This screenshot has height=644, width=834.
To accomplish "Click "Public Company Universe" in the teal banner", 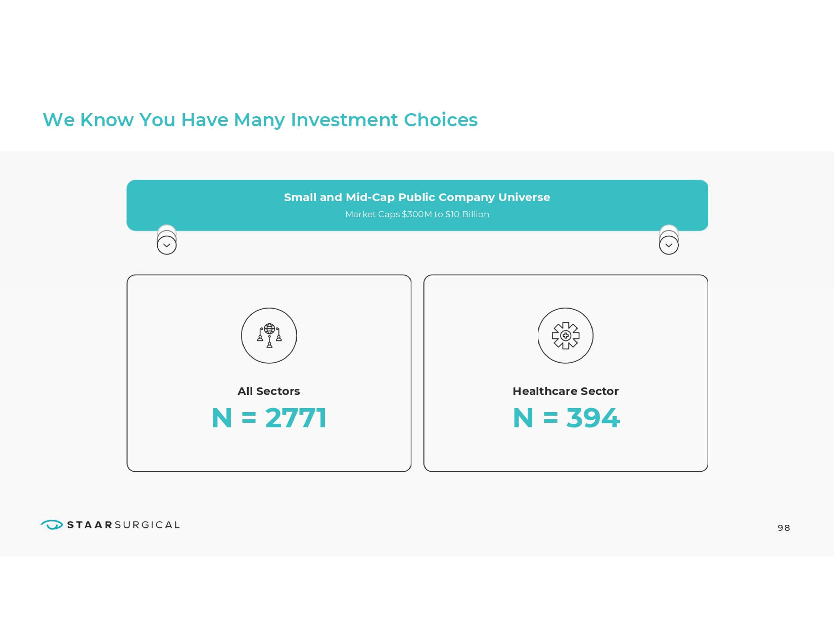I will [x=474, y=197].
